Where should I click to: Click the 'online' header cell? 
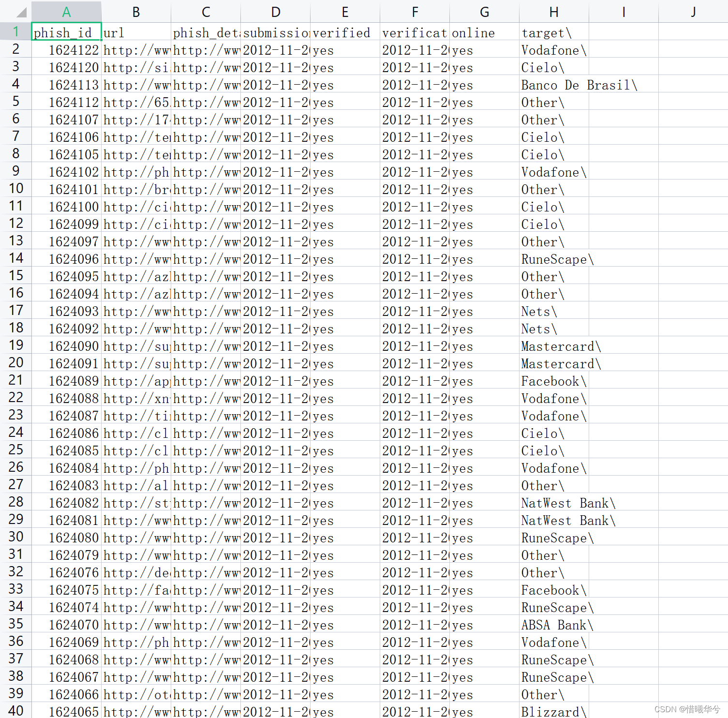click(x=484, y=31)
